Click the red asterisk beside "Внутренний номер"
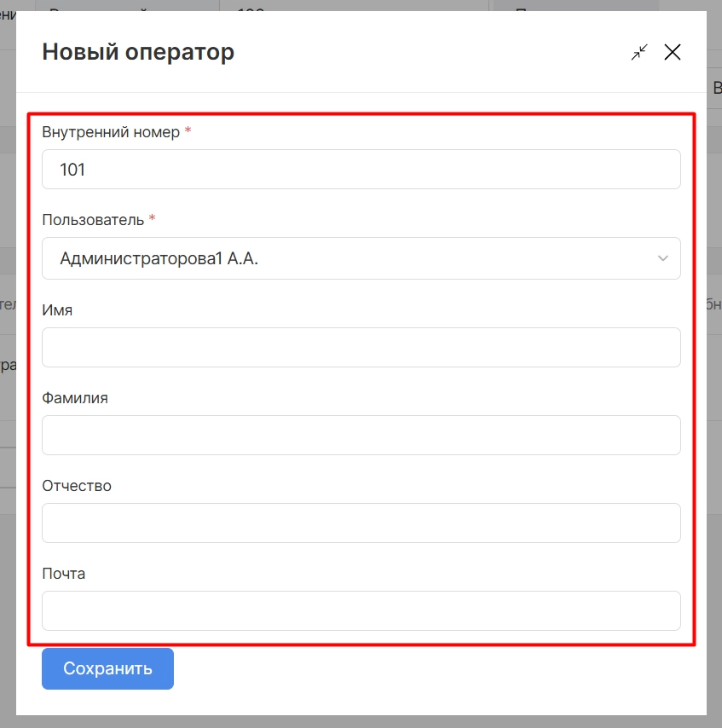The image size is (722, 728). click(x=188, y=132)
